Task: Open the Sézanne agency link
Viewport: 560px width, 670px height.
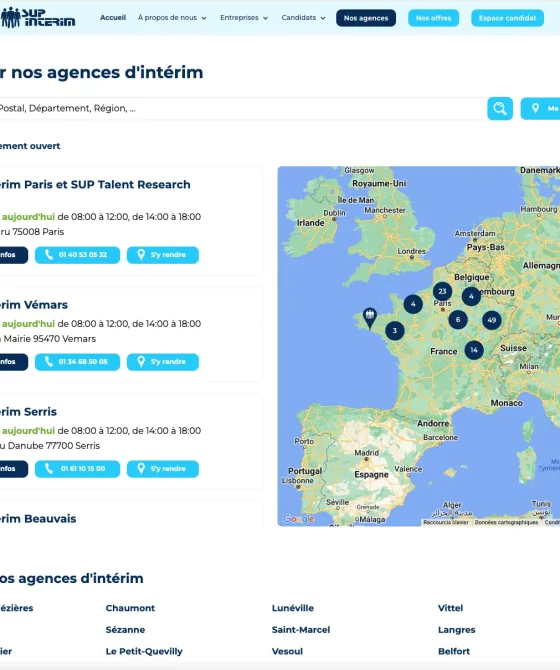Action: (x=125, y=630)
